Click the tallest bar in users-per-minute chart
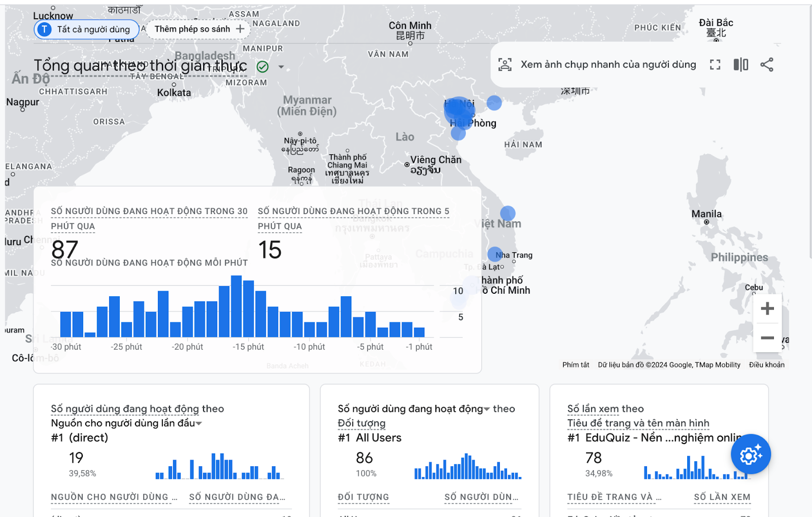Image resolution: width=812 pixels, height=517 pixels. [236, 306]
